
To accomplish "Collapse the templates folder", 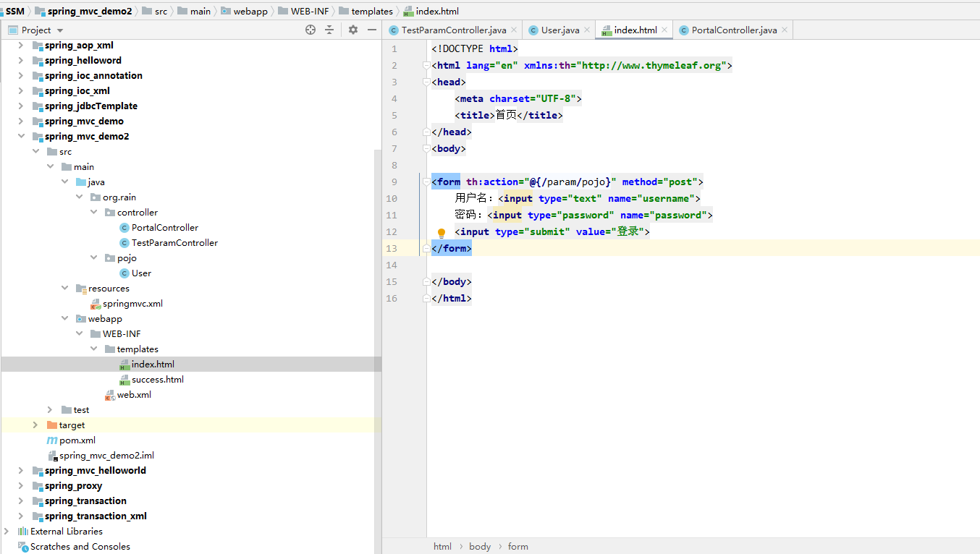I will (94, 349).
